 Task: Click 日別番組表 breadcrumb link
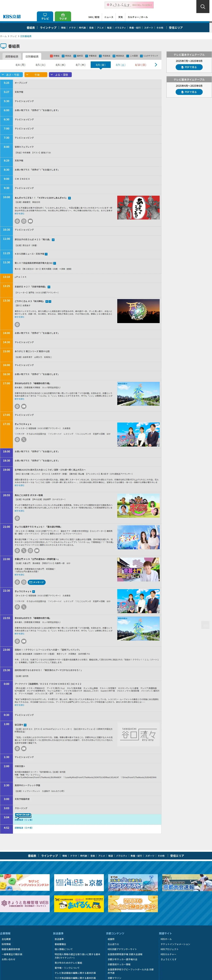(26, 36)
